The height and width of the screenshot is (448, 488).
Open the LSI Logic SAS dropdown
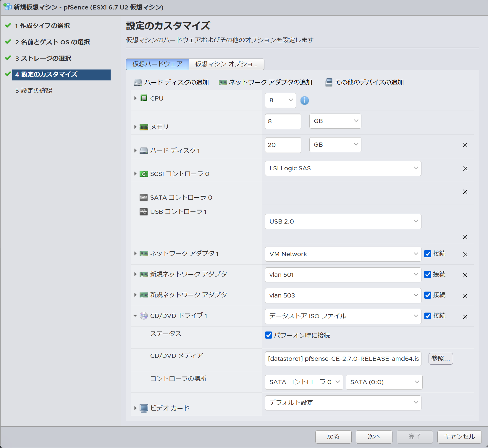click(343, 168)
